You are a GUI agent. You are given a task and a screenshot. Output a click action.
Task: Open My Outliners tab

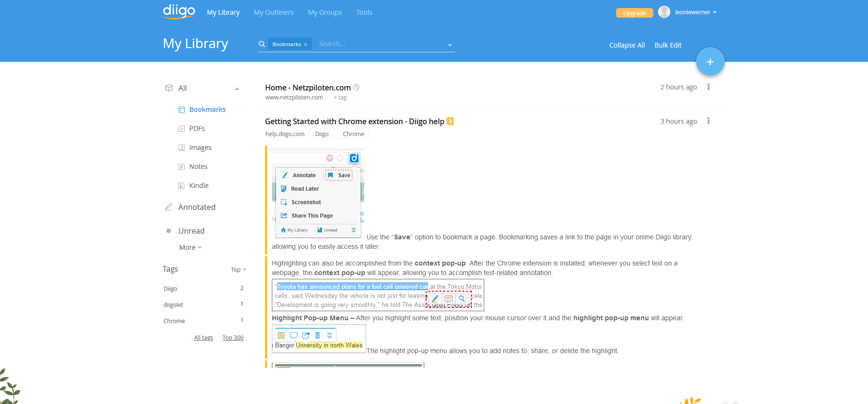click(273, 12)
